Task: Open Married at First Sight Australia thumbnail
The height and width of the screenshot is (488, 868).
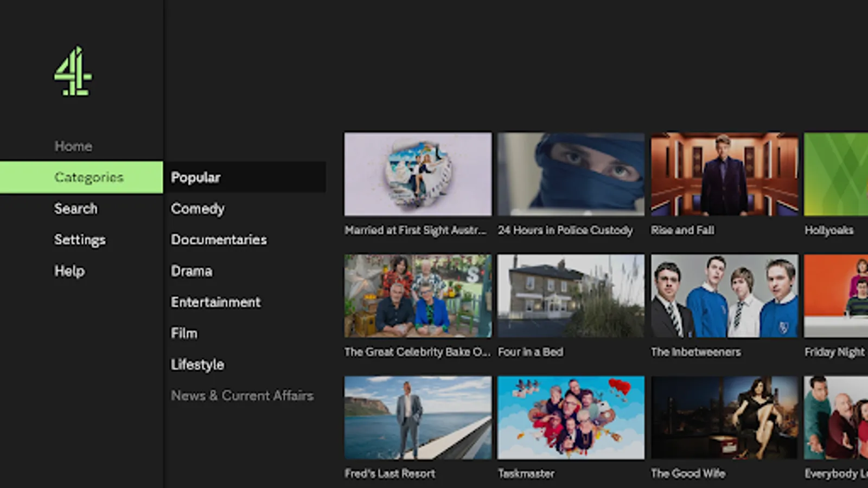Action: click(418, 174)
